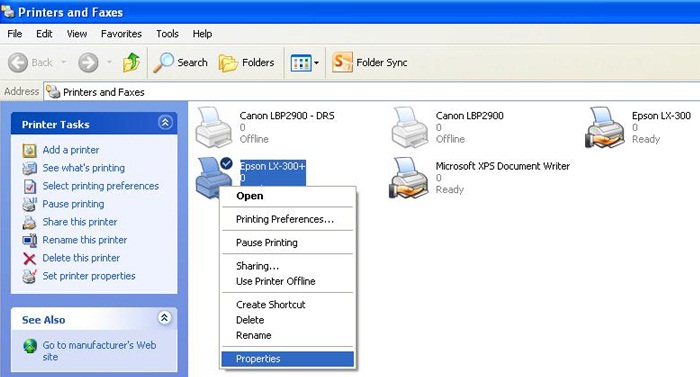Click the See what's printing icon
The image size is (700, 377).
click(x=29, y=168)
